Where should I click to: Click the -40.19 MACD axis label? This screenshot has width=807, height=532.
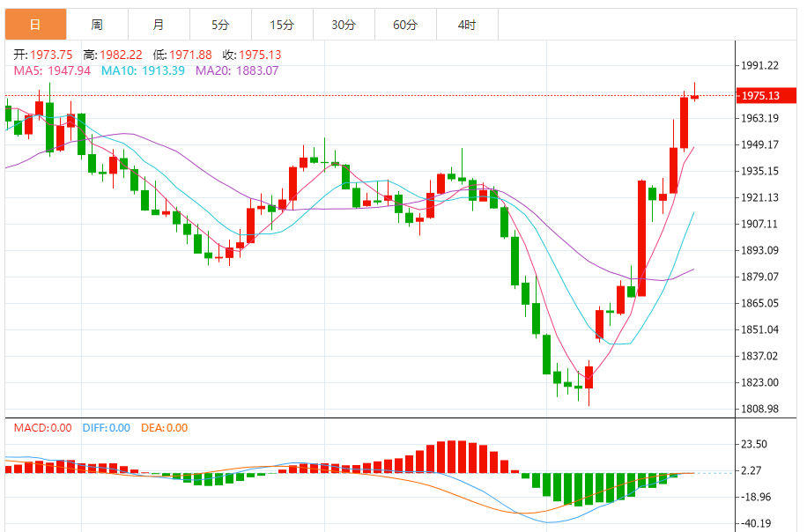[756, 524]
